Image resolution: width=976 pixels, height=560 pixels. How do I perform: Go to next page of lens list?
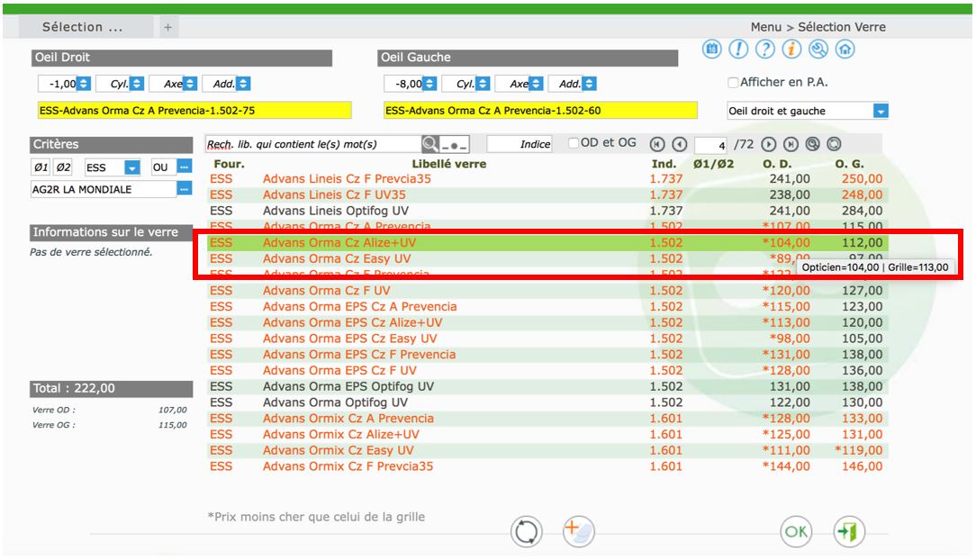point(769,144)
